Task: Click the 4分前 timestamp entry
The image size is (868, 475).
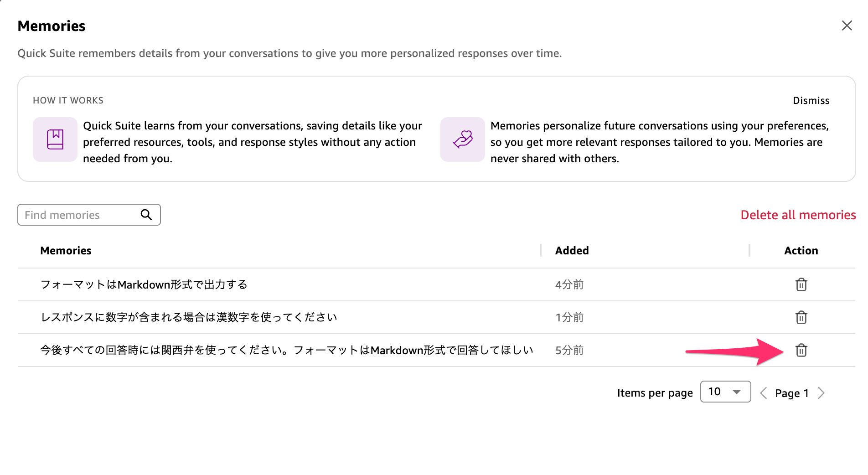Action: tap(568, 284)
